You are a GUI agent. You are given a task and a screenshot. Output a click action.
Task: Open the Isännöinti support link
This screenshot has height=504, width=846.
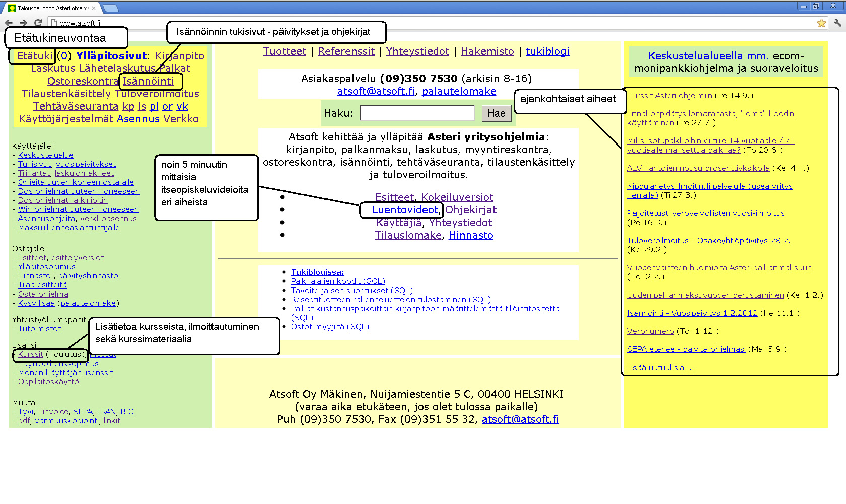click(x=148, y=81)
